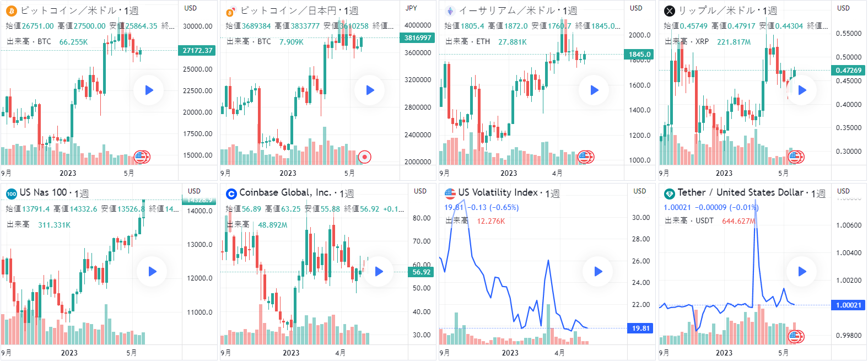Screen dimensions: 868x361
Task: Play the ビットコイン/日本円 chart
Action: coord(370,90)
